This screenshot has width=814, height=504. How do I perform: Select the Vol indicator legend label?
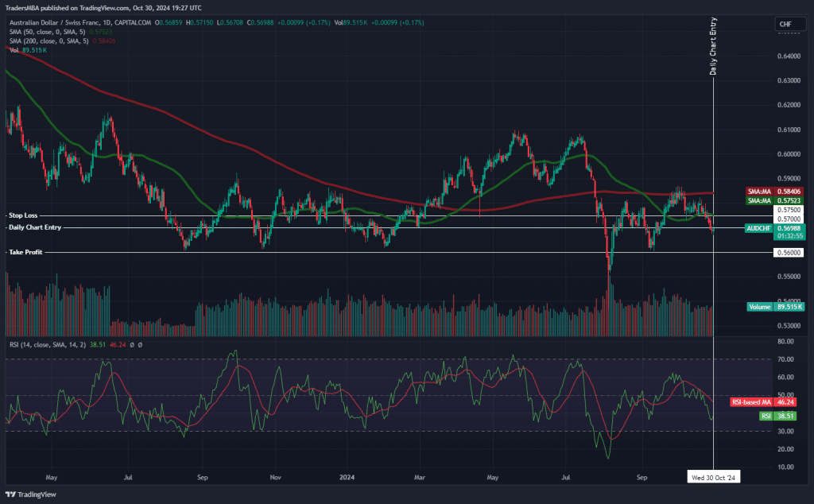click(x=28, y=49)
